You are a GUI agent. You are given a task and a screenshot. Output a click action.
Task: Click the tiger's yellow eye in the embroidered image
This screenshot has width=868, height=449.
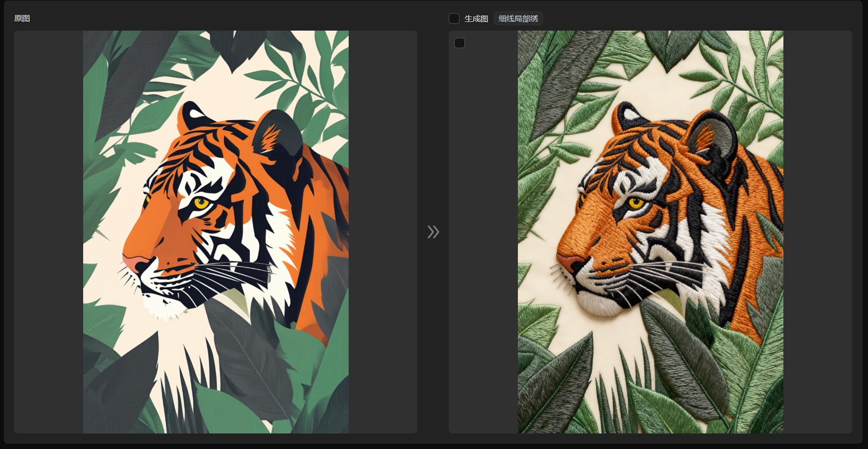point(636,203)
